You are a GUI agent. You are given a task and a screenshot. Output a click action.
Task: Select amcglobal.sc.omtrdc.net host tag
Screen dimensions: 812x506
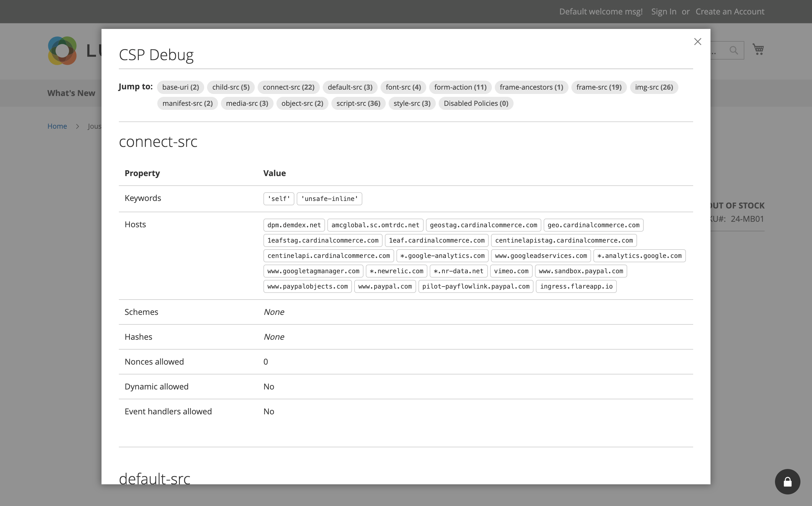375,225
